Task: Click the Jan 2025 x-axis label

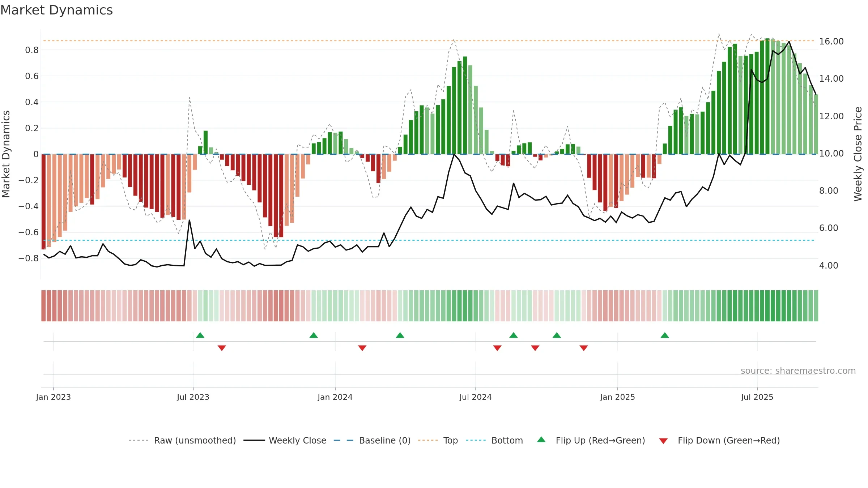Action: tap(618, 397)
